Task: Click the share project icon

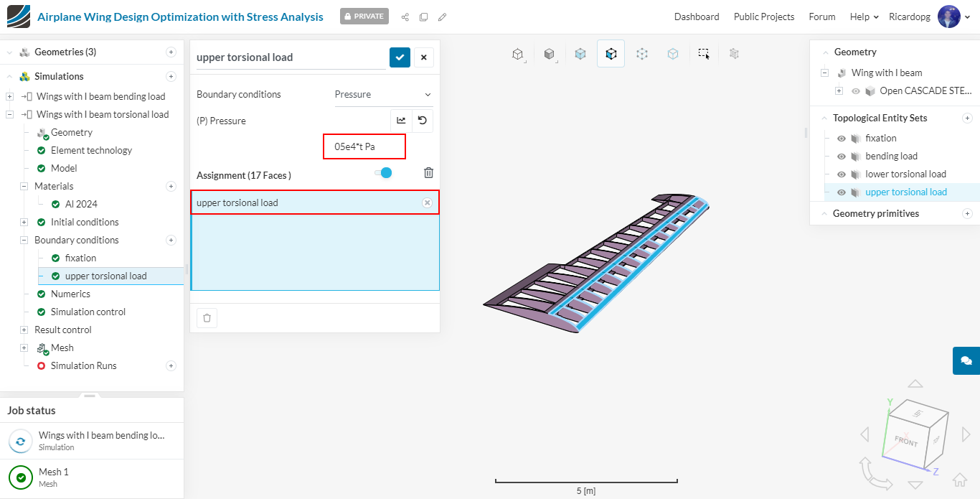Action: pos(405,17)
